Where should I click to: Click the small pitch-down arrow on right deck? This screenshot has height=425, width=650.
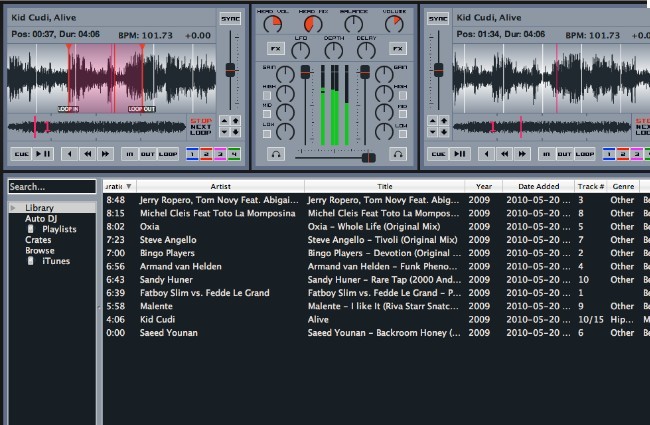click(x=433, y=132)
